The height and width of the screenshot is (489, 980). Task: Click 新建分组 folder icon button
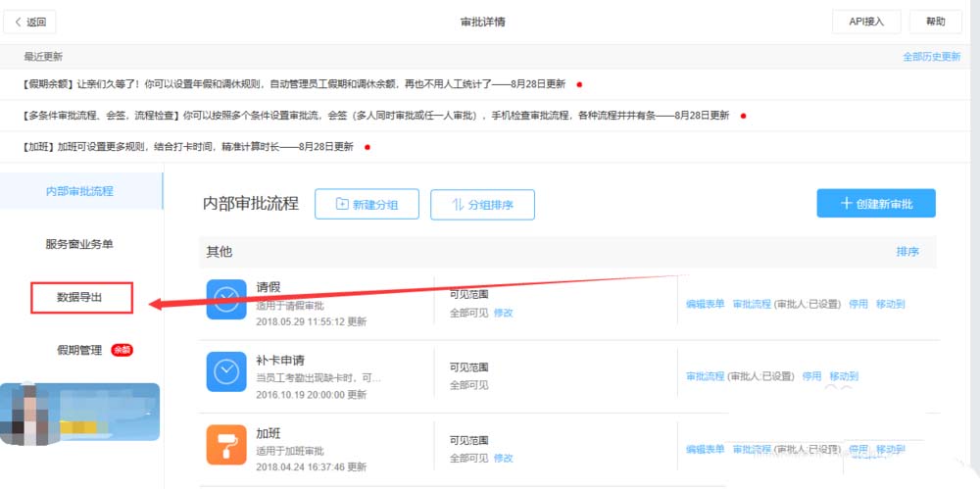pos(367,204)
